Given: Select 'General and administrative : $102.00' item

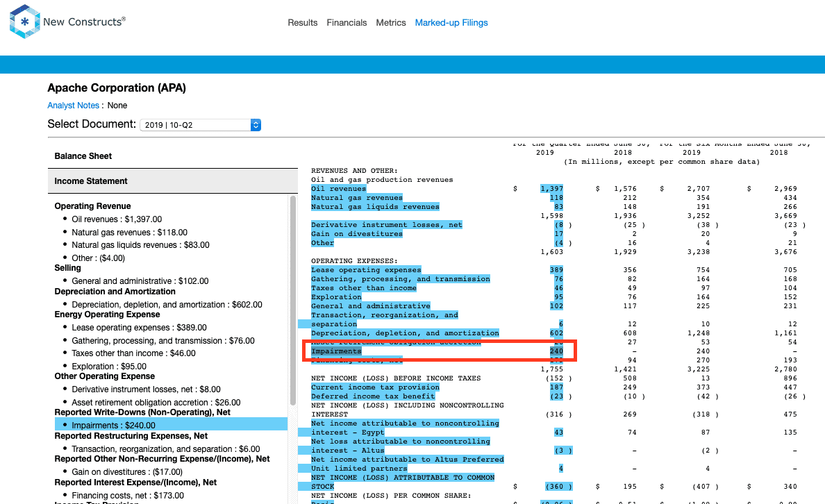Looking at the screenshot, I should (x=140, y=281).
